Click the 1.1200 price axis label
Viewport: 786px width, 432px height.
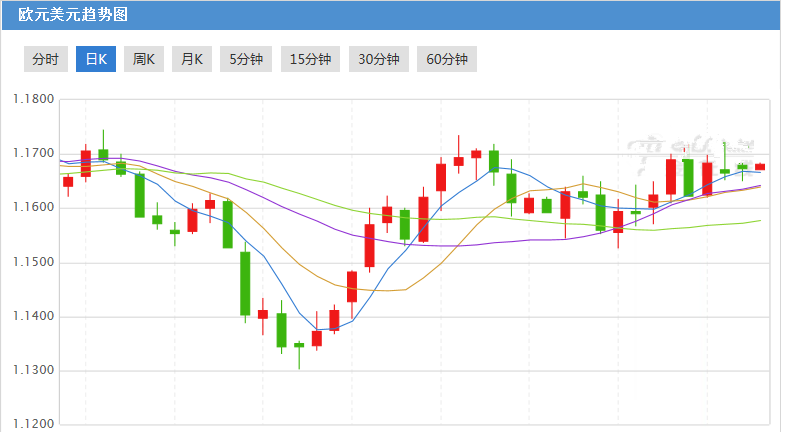coord(32,425)
